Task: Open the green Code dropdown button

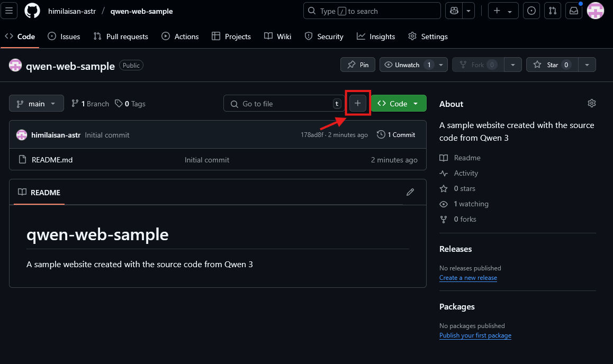Action: (x=399, y=104)
